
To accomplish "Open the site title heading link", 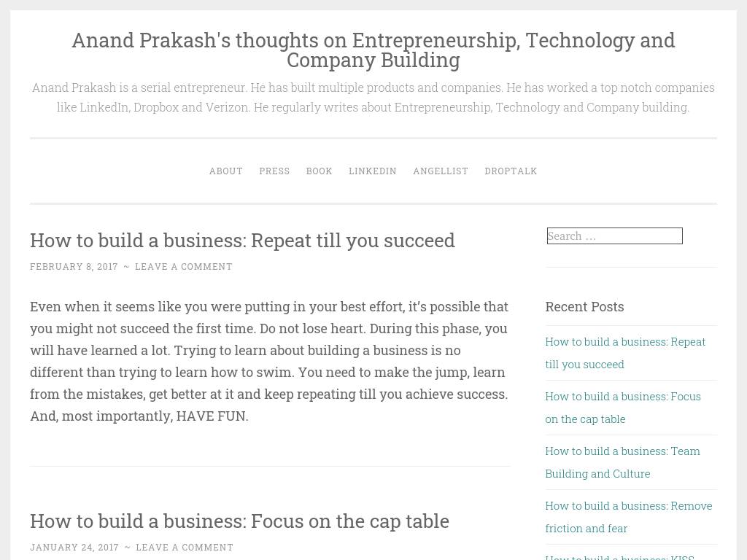I will (x=373, y=50).
